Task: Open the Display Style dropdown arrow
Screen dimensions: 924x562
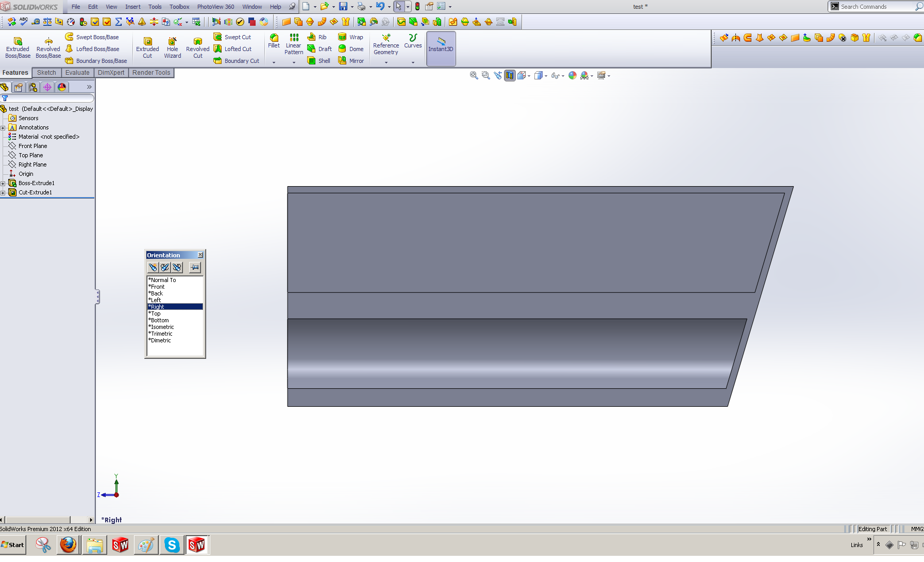Action: [x=546, y=76]
